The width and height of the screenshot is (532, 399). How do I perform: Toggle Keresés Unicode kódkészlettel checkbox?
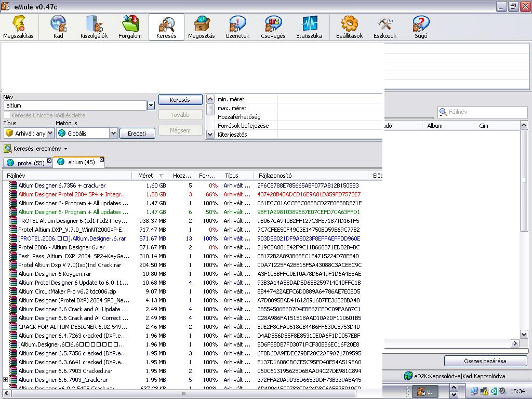[7, 115]
